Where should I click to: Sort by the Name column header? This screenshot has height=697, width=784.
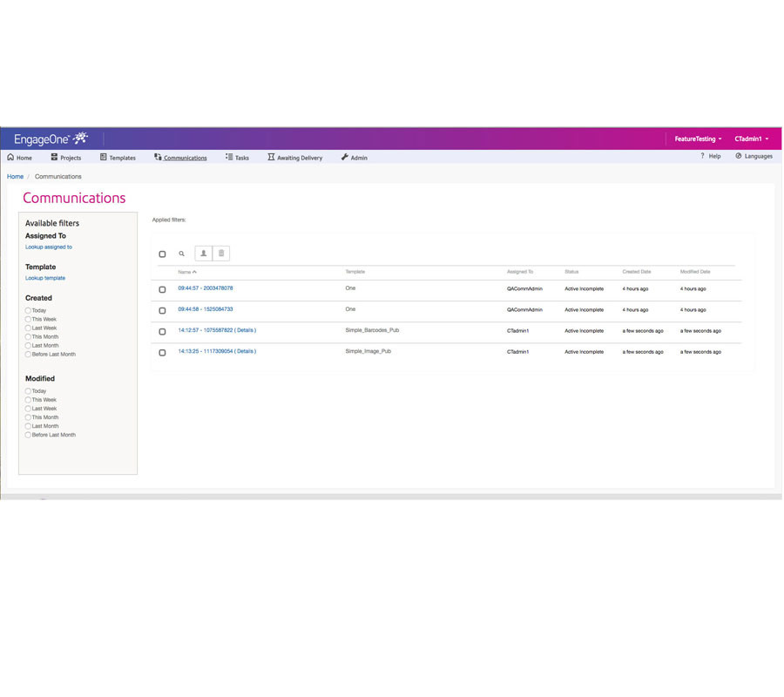pos(185,272)
